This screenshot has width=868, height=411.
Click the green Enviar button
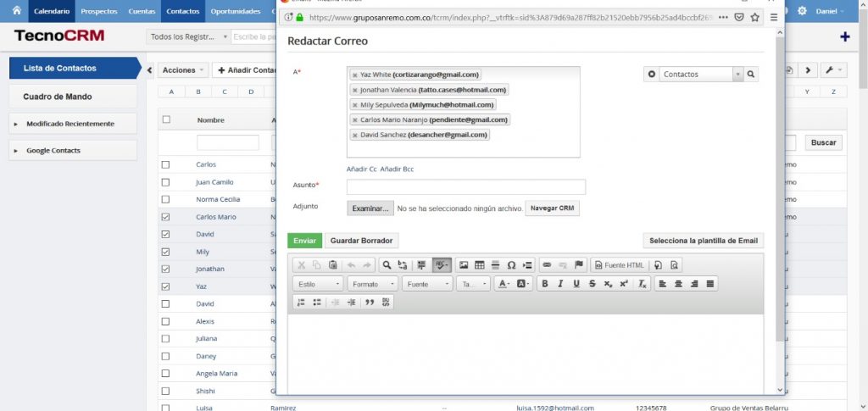(x=303, y=241)
